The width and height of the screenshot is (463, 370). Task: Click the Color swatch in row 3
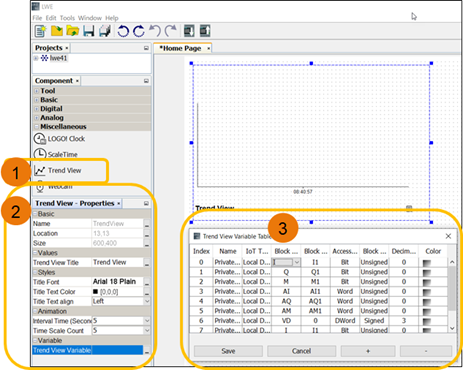tap(427, 292)
